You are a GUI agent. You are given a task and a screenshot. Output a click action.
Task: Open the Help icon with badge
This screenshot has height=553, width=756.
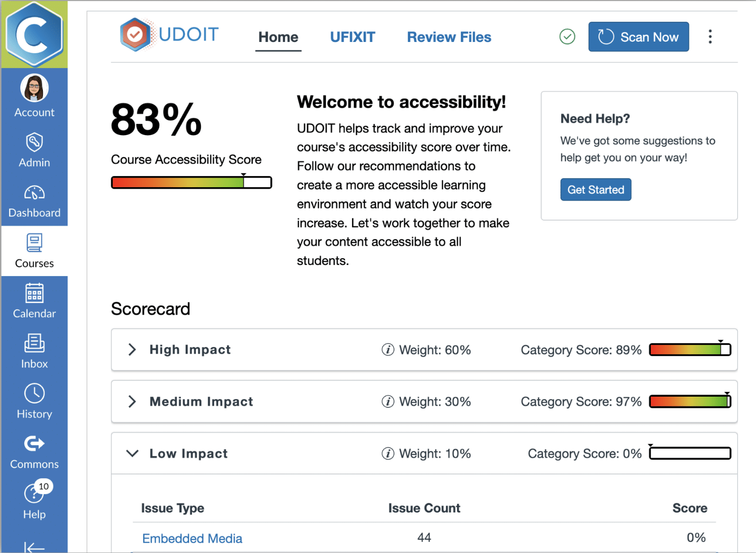coord(34,494)
